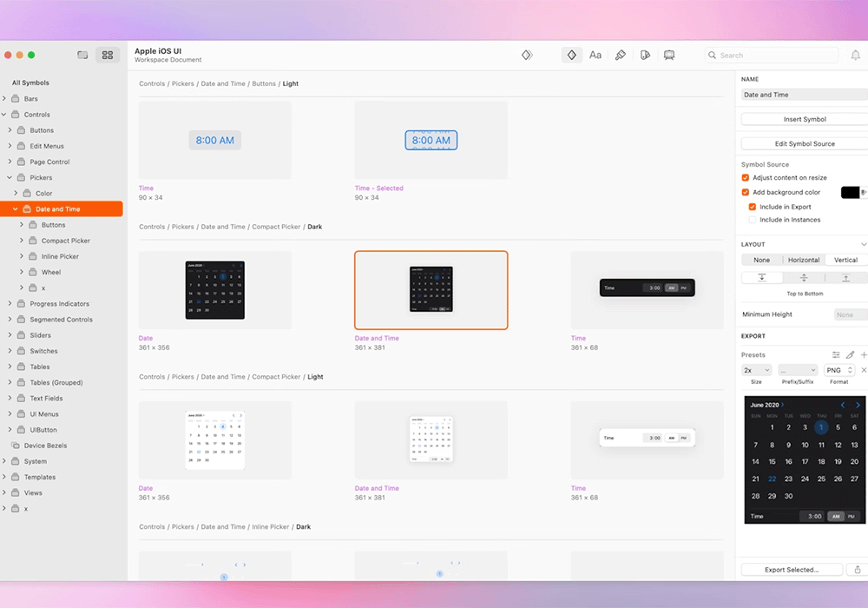
Task: Select Tables (Grouped) in the sidebar
Action: (x=56, y=382)
